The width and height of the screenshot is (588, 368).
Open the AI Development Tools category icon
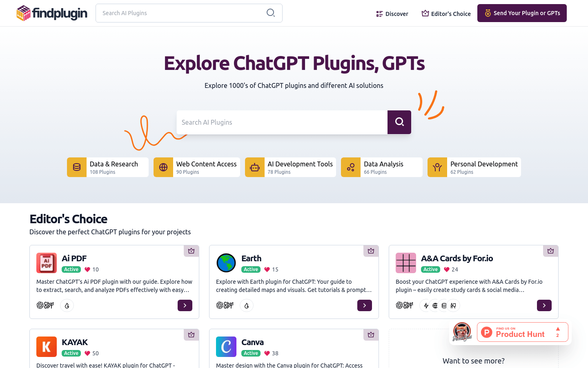pyautogui.click(x=255, y=167)
